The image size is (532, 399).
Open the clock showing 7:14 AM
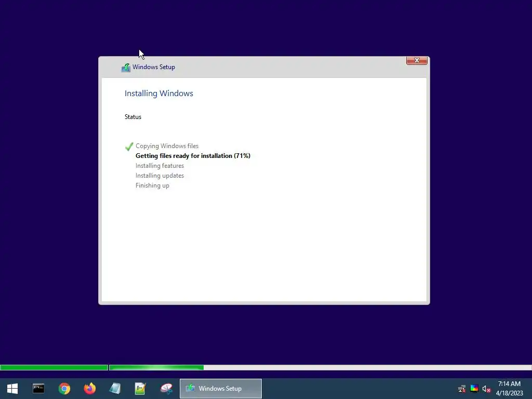509,389
